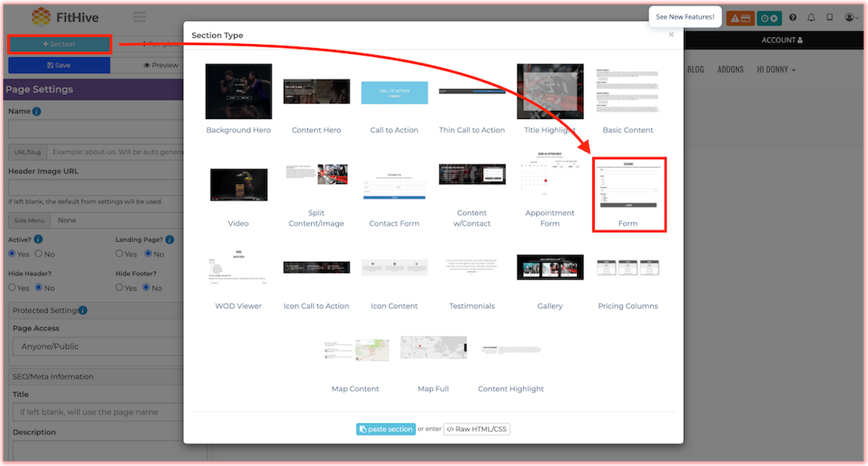Click the + Section button

click(59, 44)
